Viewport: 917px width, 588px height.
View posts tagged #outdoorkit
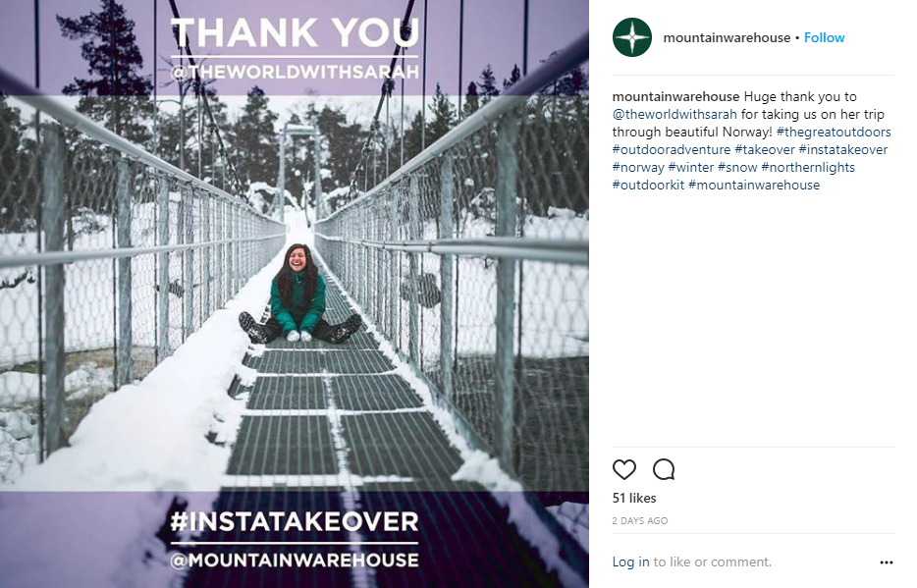point(648,186)
